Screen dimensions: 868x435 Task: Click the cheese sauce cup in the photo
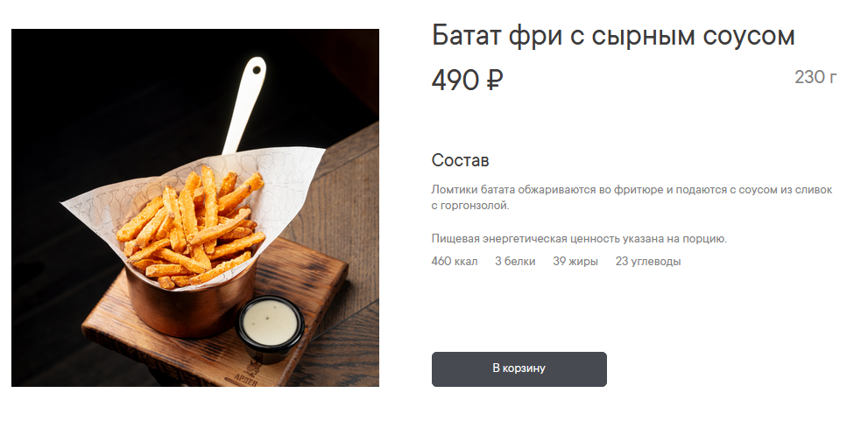pyautogui.click(x=270, y=326)
